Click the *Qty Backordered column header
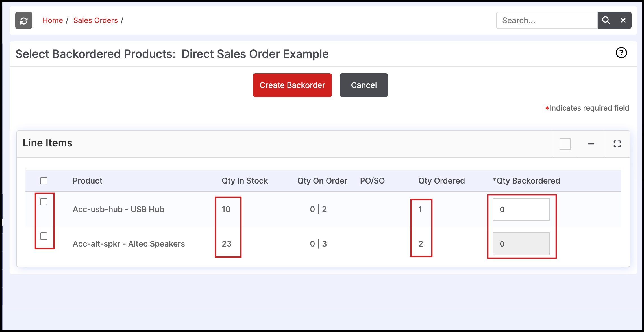 coord(526,181)
